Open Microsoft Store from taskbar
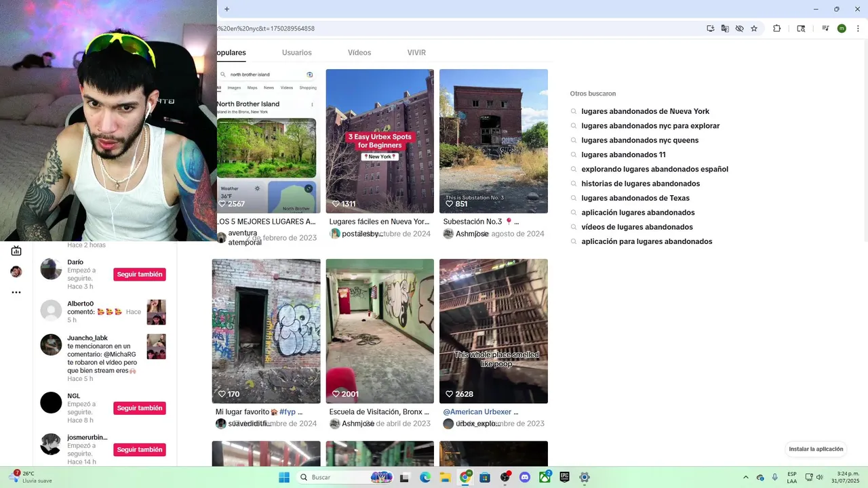868x488 pixels. 485,477
